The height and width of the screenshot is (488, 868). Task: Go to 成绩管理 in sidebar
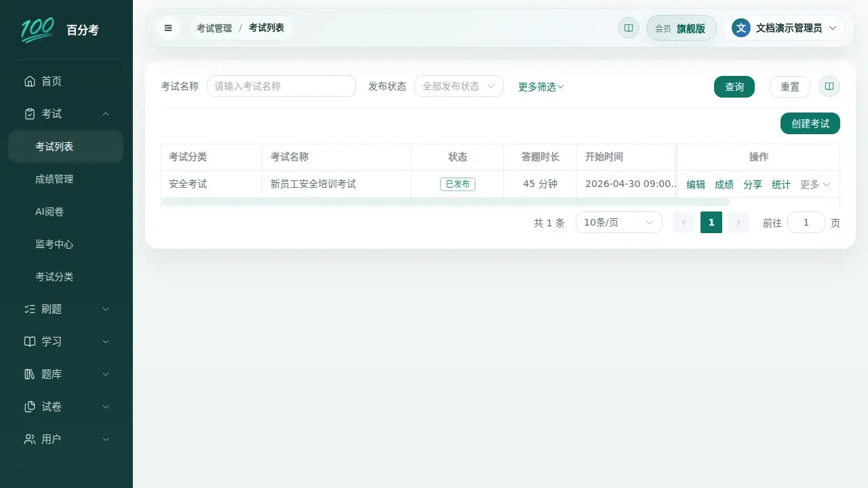(66, 179)
